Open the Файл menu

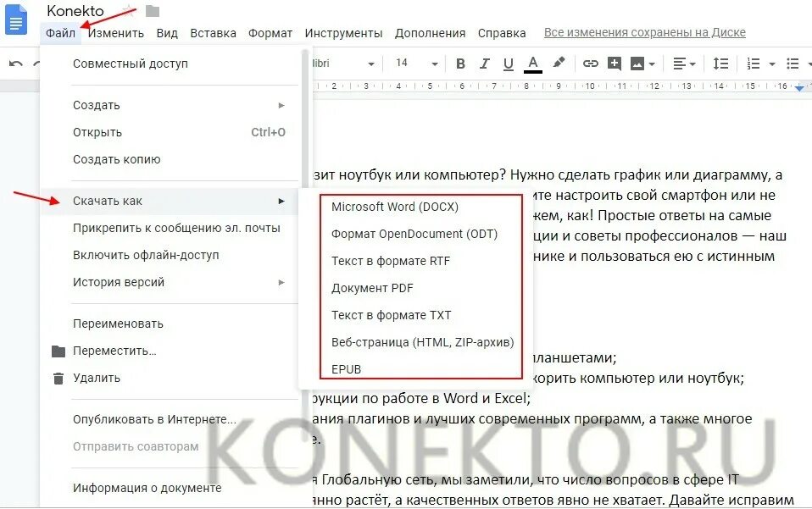tap(60, 33)
